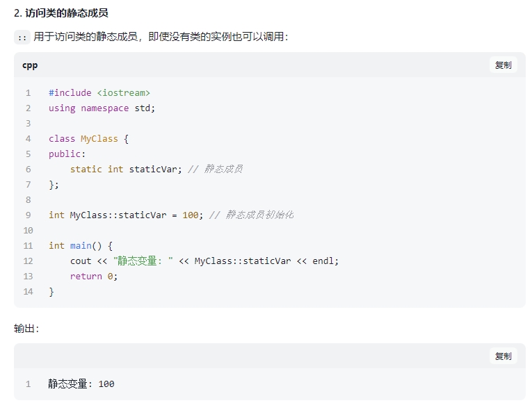Click the 'cpp' language label
The height and width of the screenshot is (403, 532).
pos(30,65)
